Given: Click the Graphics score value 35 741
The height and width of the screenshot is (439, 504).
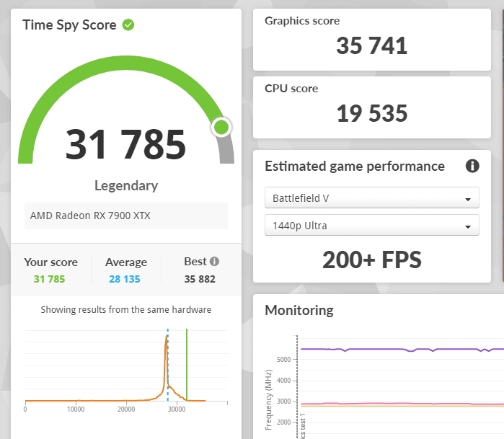Looking at the screenshot, I should 371,45.
